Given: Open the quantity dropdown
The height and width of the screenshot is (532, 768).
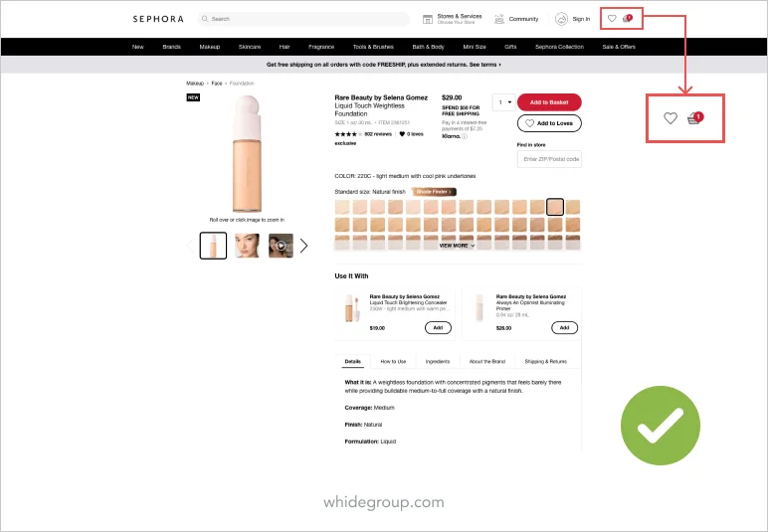Looking at the screenshot, I should 504,102.
